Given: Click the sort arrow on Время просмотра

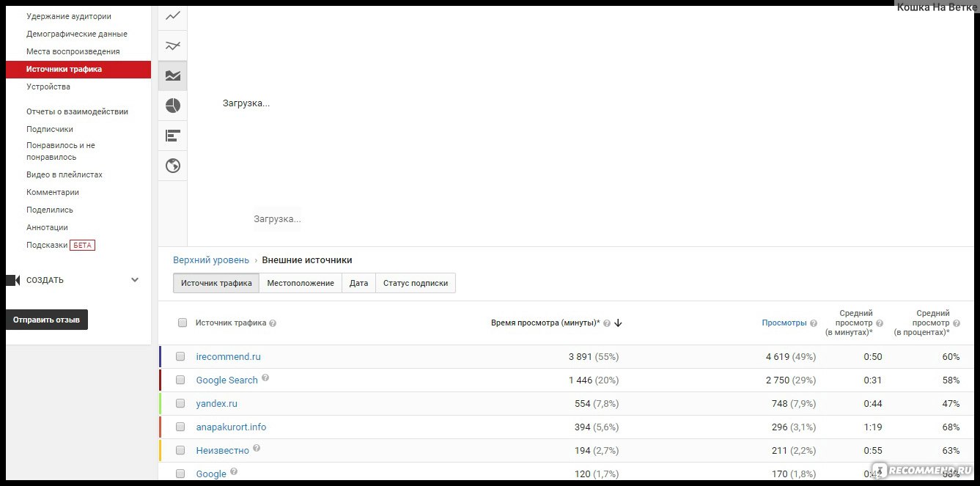Looking at the screenshot, I should 618,323.
